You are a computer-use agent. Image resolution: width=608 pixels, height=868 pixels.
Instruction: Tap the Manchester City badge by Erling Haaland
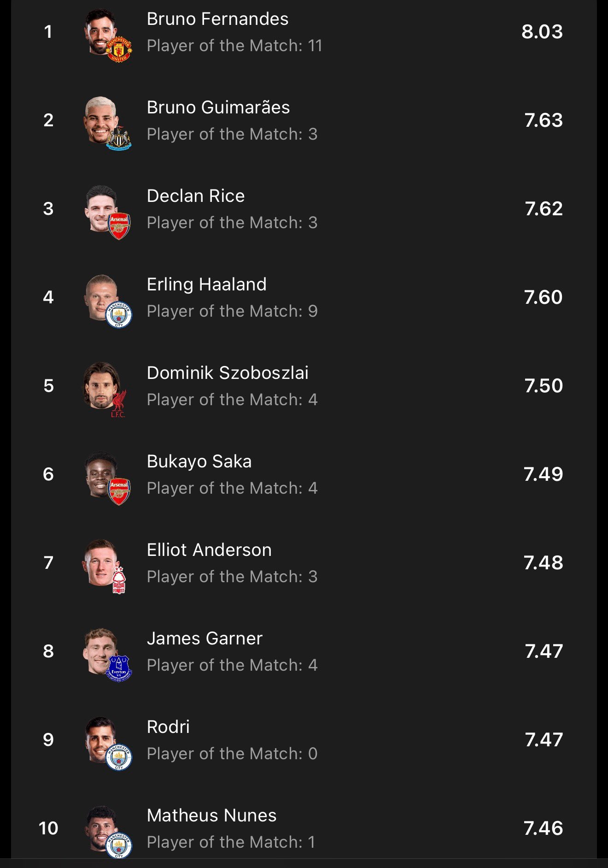click(119, 315)
